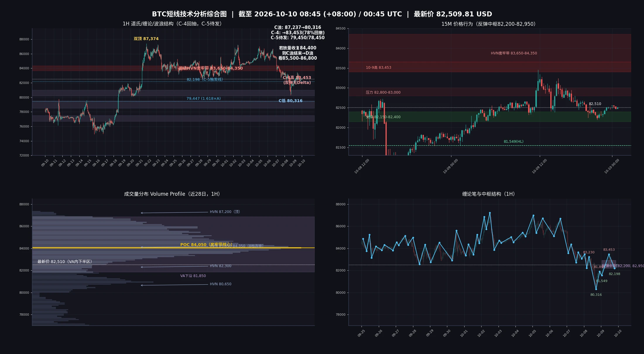
Task: Click HVN套牢带 83,650-84,350 label in 15M chart
Action: [514, 53]
